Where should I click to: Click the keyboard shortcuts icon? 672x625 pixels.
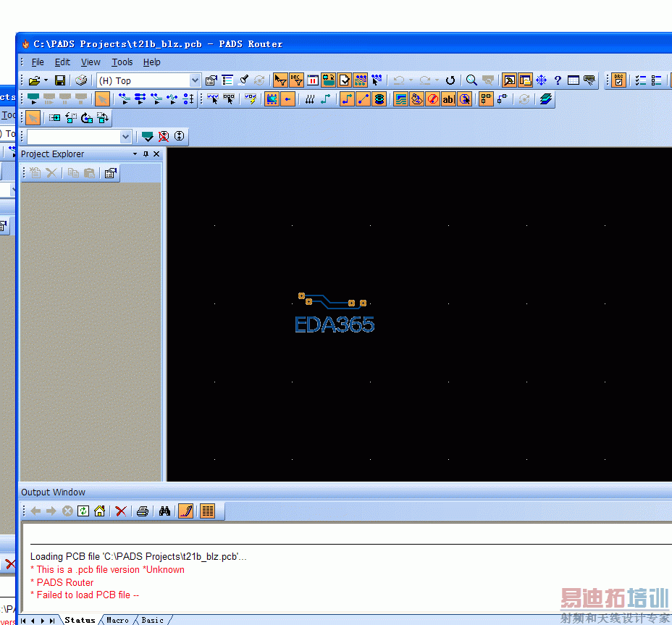pyautogui.click(x=589, y=80)
